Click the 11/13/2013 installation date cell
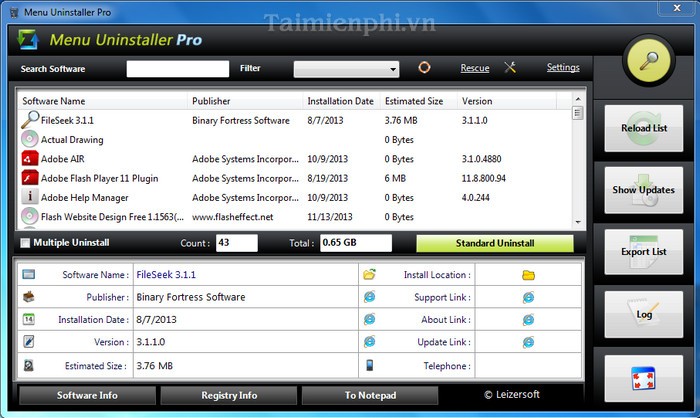Viewport: 700px width, 418px height. tap(329, 217)
